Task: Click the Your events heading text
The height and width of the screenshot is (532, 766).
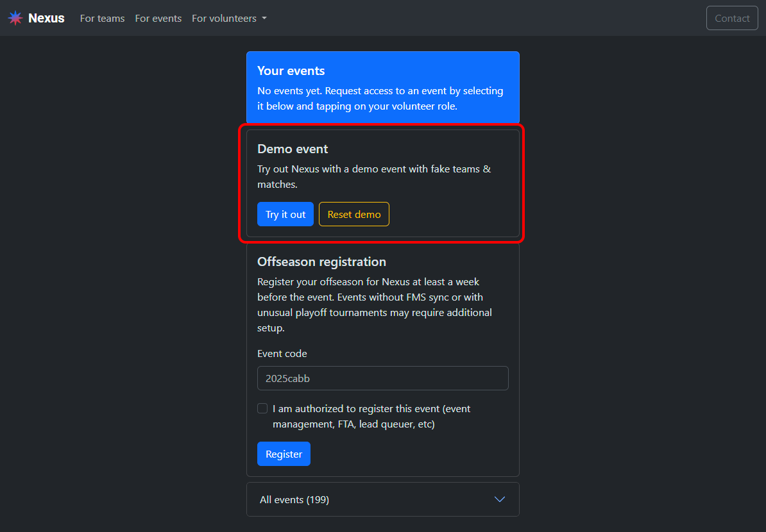Action: pyautogui.click(x=291, y=71)
